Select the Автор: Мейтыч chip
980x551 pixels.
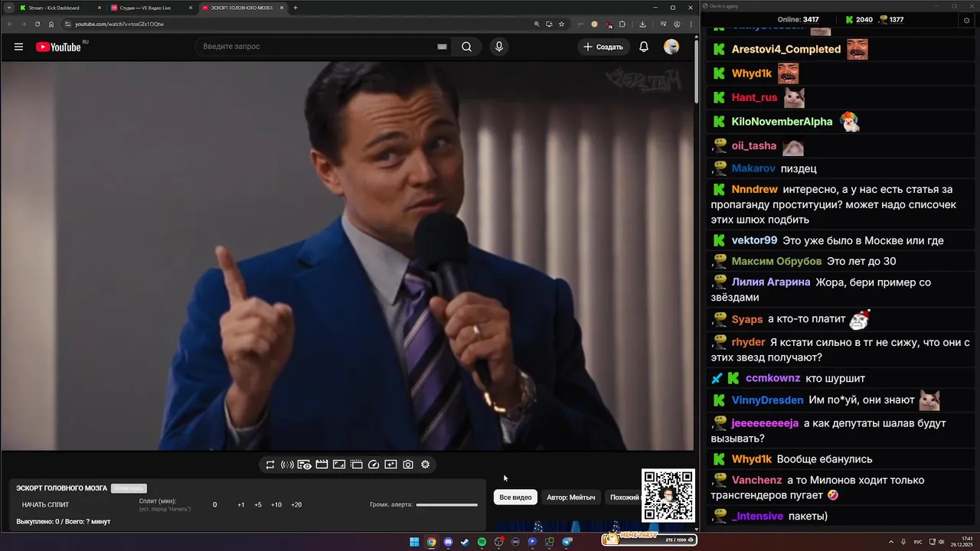point(571,497)
